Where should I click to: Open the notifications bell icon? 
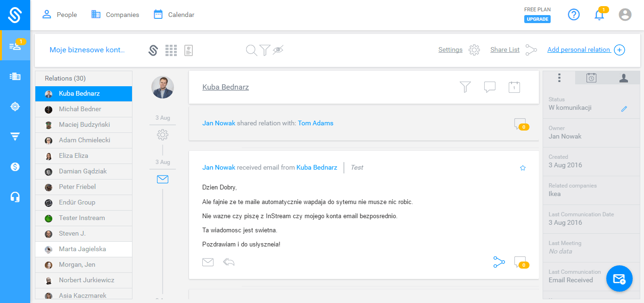(599, 15)
